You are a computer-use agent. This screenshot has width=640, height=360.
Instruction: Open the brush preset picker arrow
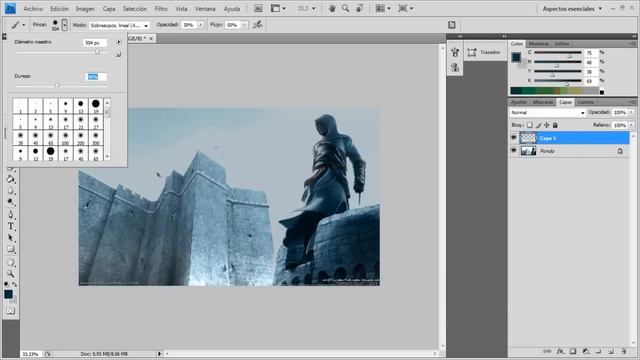[x=64, y=25]
